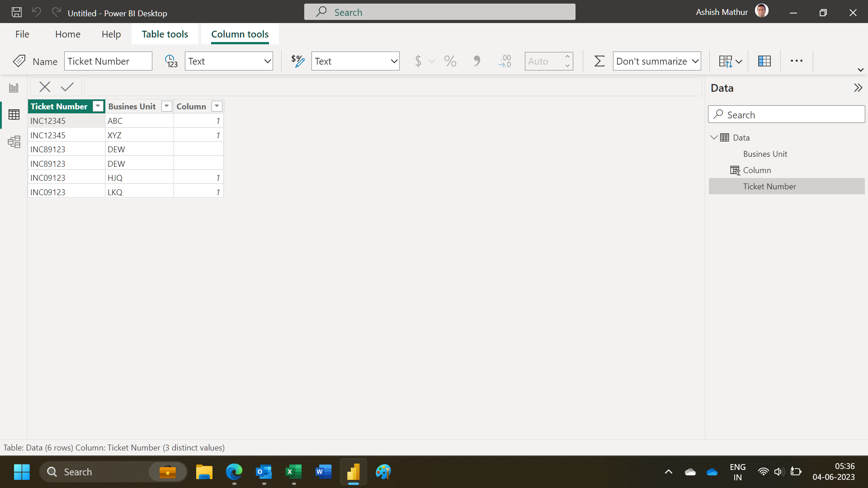Increase the Auto decimal places stepper
Screen dimensions: 868x488
[x=567, y=56]
